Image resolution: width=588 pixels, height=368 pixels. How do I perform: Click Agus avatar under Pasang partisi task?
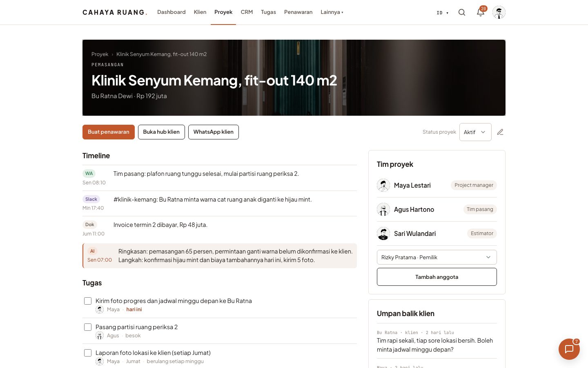coord(100,336)
